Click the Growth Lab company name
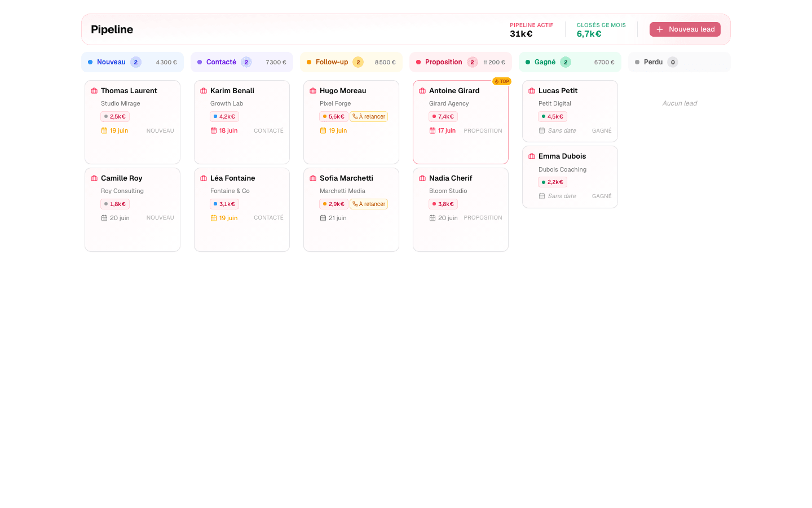This screenshot has height=508, width=812. (x=227, y=104)
